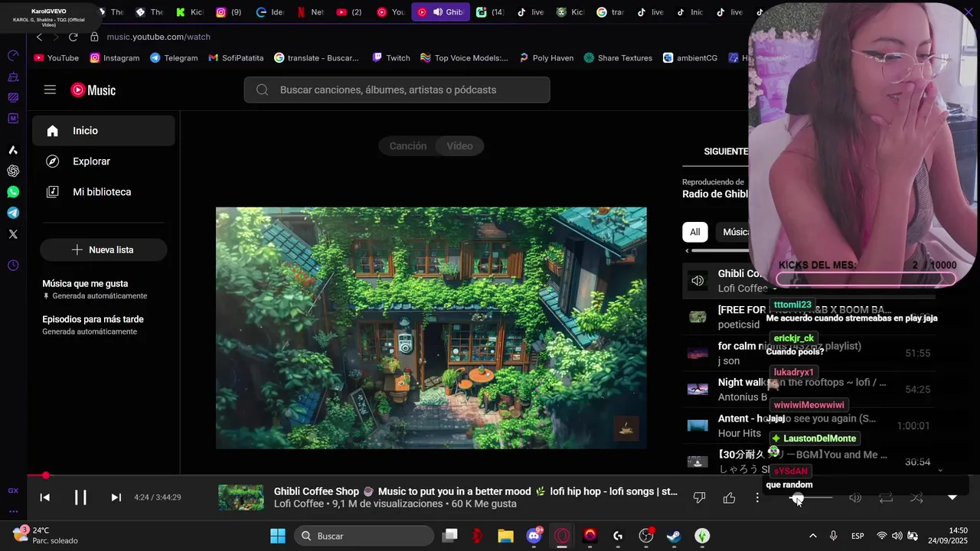Switch to the Ghibli YouTube Music browser tab
The height and width of the screenshot is (551, 980).
click(x=441, y=12)
